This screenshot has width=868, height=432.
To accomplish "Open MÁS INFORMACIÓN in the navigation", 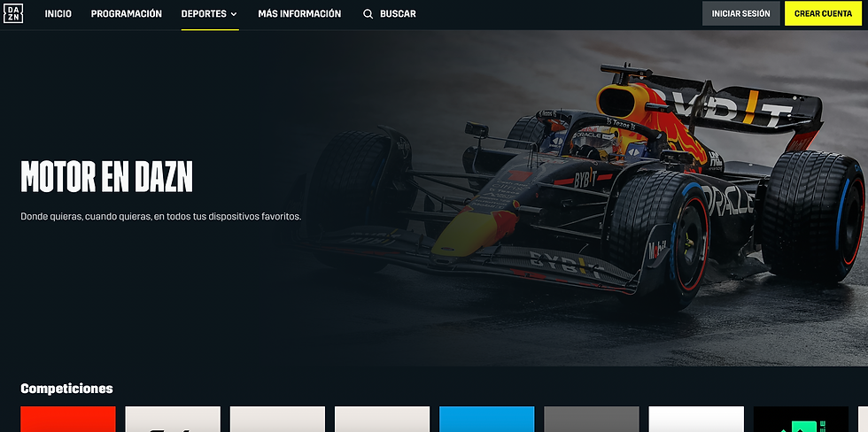I will tap(299, 14).
